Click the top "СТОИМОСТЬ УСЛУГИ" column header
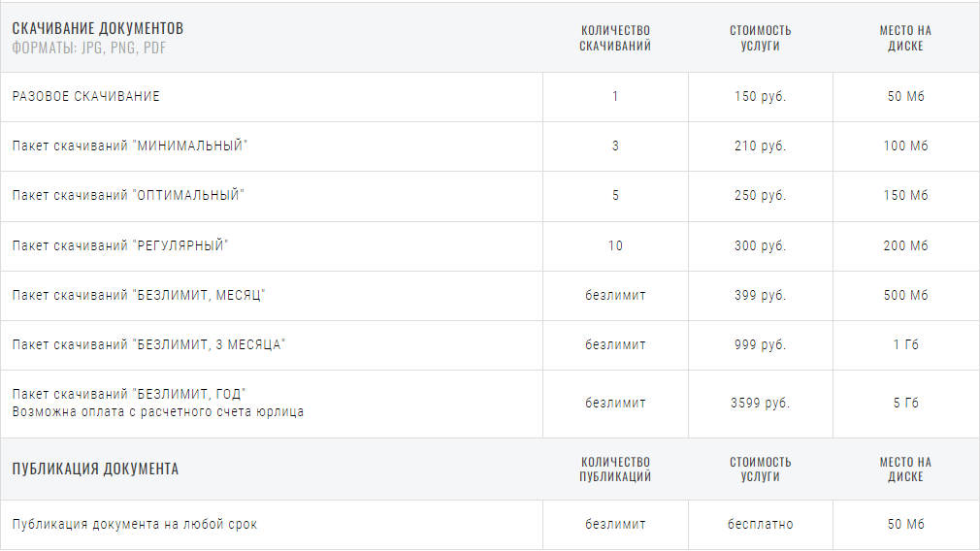This screenshot has height=551, width=980. click(760, 38)
